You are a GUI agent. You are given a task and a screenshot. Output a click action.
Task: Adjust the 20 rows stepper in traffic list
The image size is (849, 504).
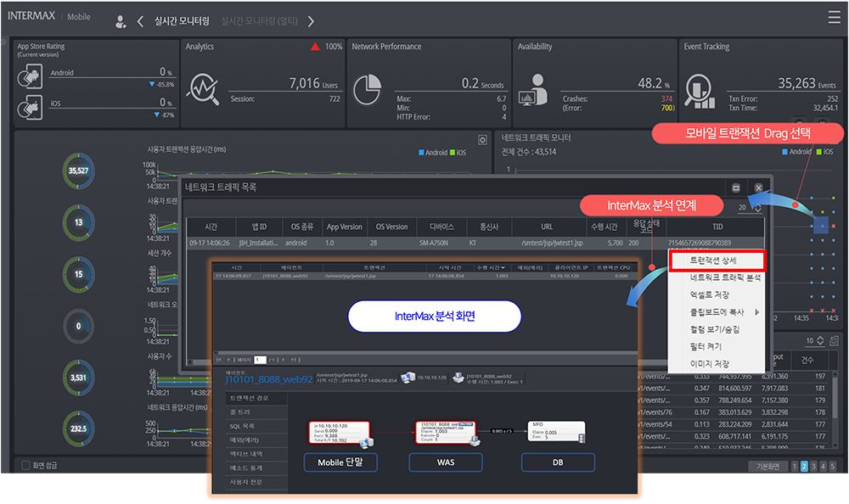(757, 207)
